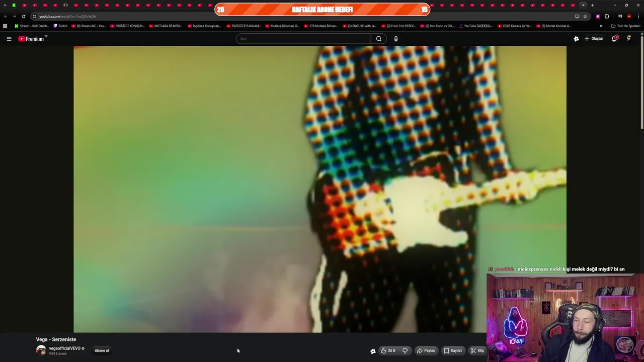Open the browser extensions puzzle icon
The height and width of the screenshot is (362, 644).
pyautogui.click(x=607, y=16)
